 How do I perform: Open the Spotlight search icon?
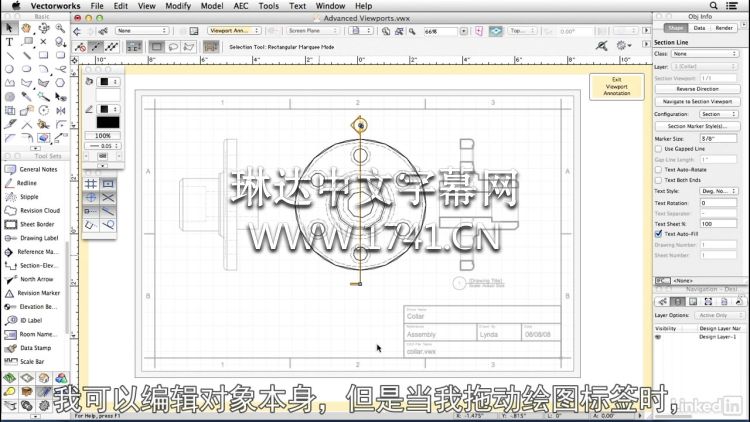tap(713, 6)
